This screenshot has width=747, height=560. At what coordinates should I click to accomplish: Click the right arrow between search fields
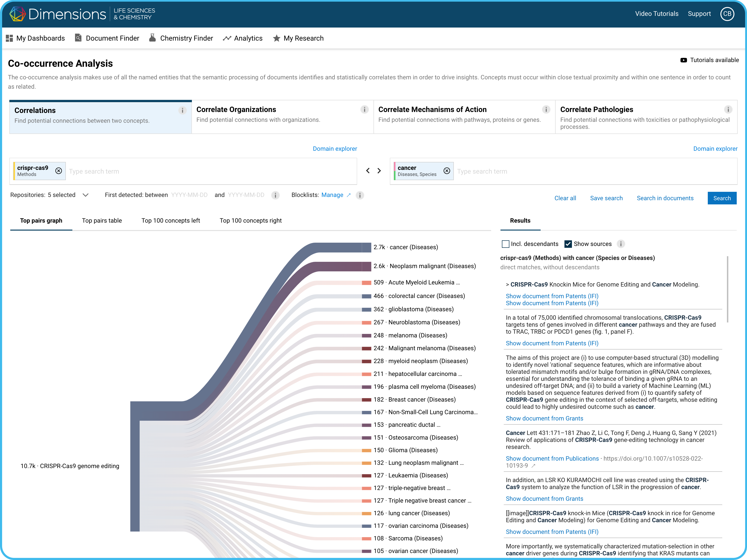pyautogui.click(x=379, y=171)
